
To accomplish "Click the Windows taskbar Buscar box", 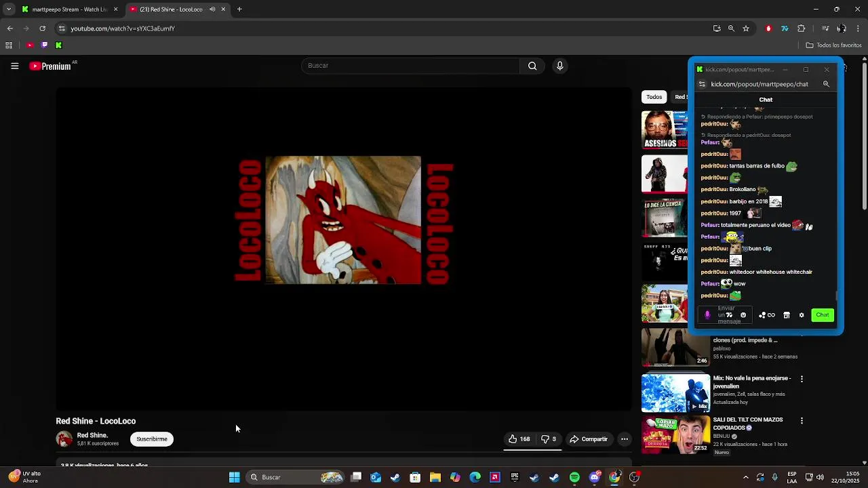I will pyautogui.click(x=294, y=477).
